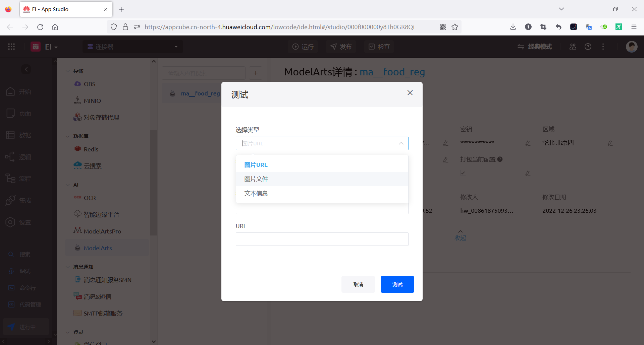
Task: Go to 开始 in left sidebar
Action: [x=19, y=91]
